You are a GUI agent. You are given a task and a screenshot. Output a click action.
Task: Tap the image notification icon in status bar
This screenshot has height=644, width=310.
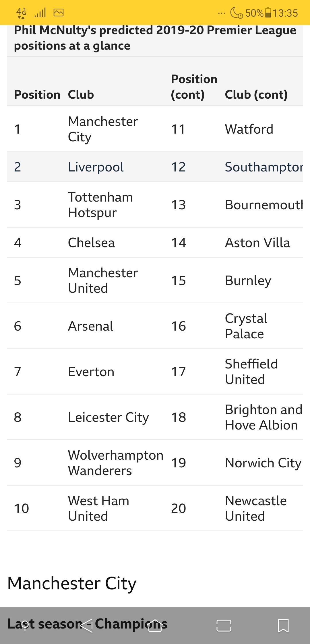59,13
